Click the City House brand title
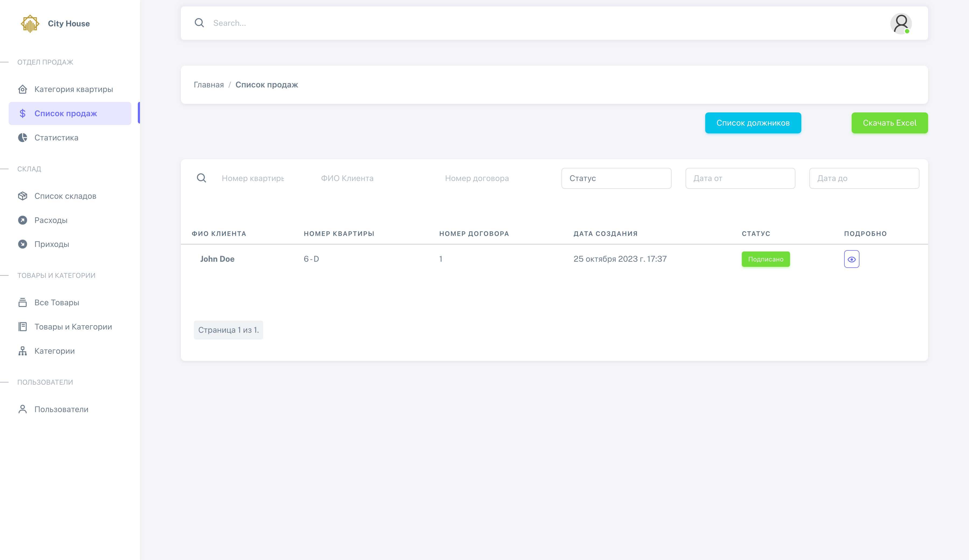 pos(69,23)
